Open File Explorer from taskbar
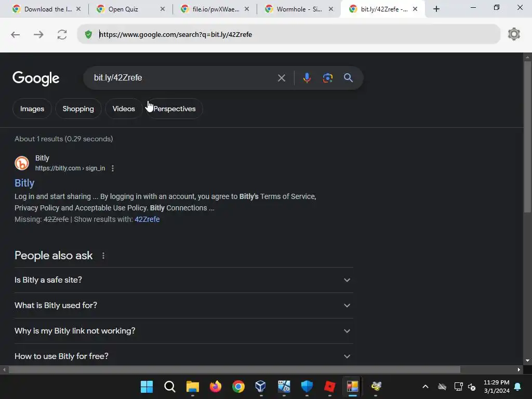This screenshot has height=399, width=532. [193, 387]
